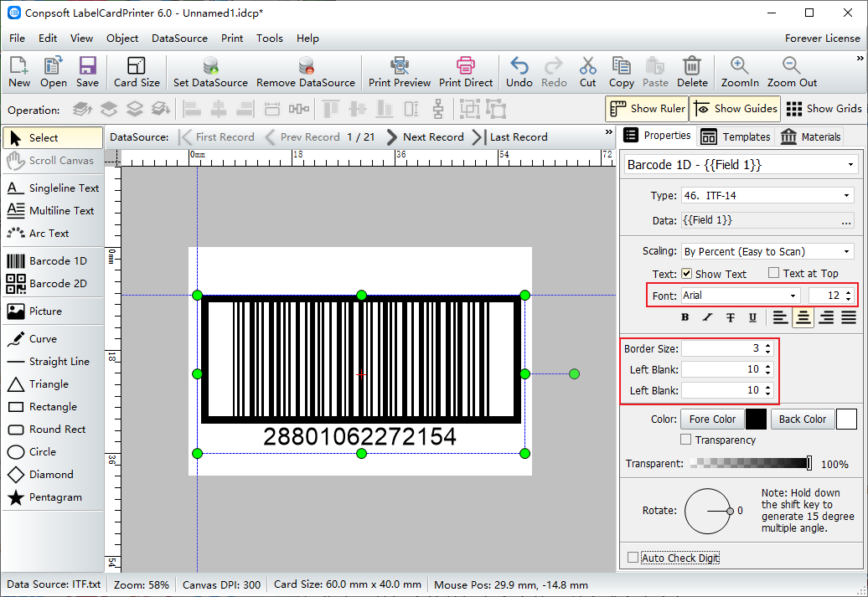Click Remove DataSource toolbar icon
Screen dimensions: 868x597
pyautogui.click(x=306, y=66)
